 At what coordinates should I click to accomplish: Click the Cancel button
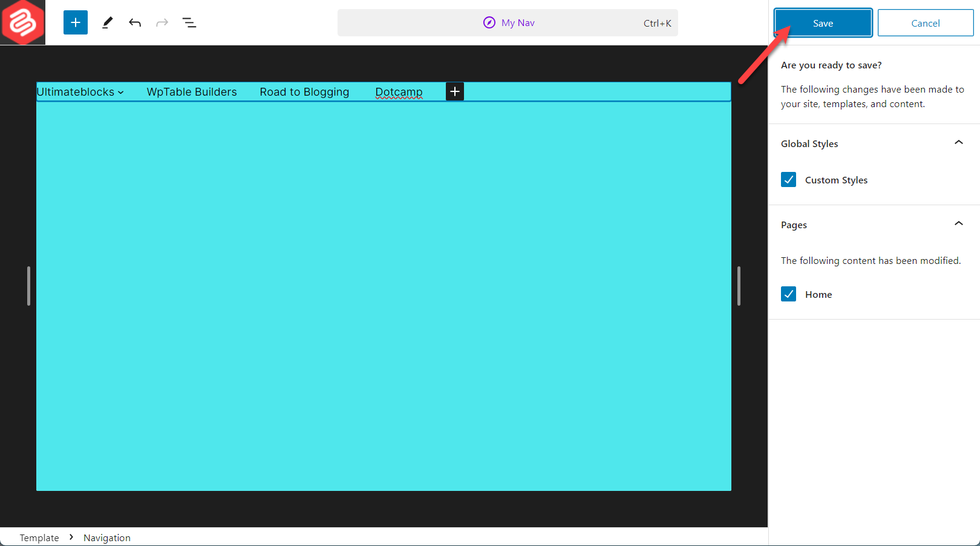point(925,22)
